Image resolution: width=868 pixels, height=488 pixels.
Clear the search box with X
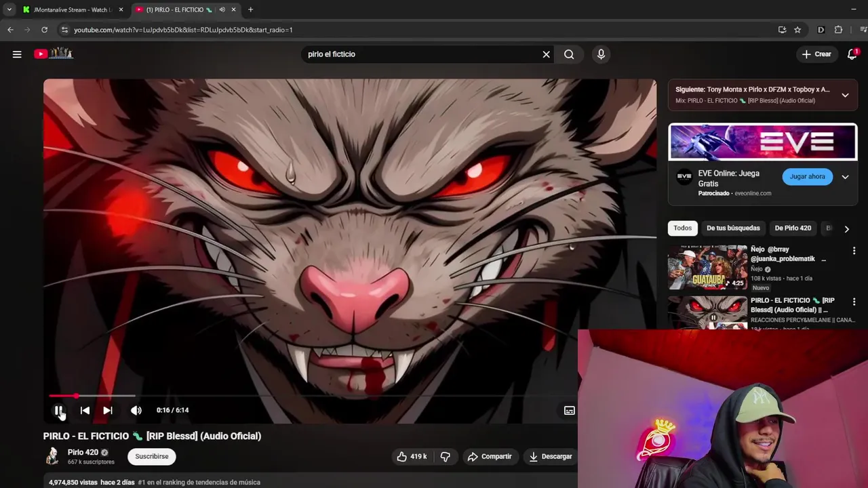pyautogui.click(x=546, y=54)
